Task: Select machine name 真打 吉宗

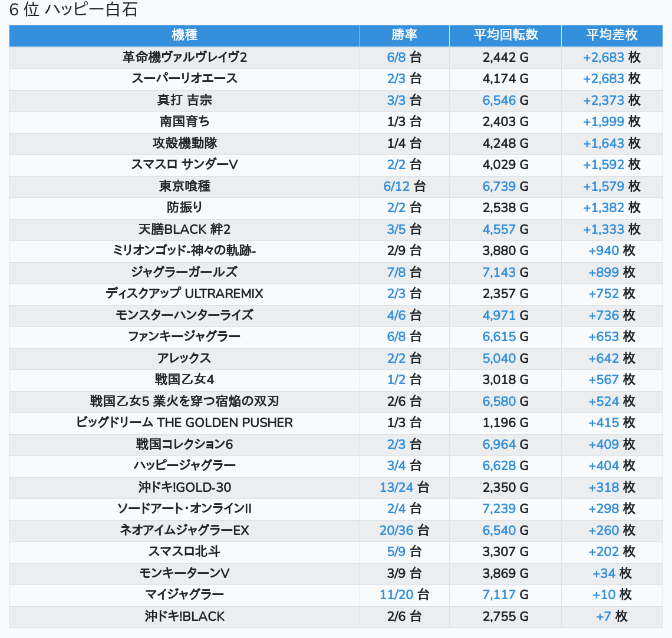Action: [185, 100]
